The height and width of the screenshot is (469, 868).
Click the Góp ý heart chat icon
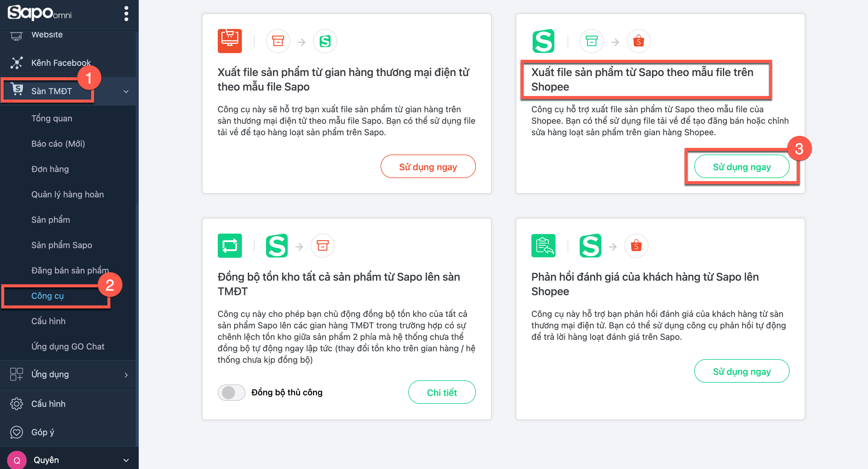coord(16,432)
